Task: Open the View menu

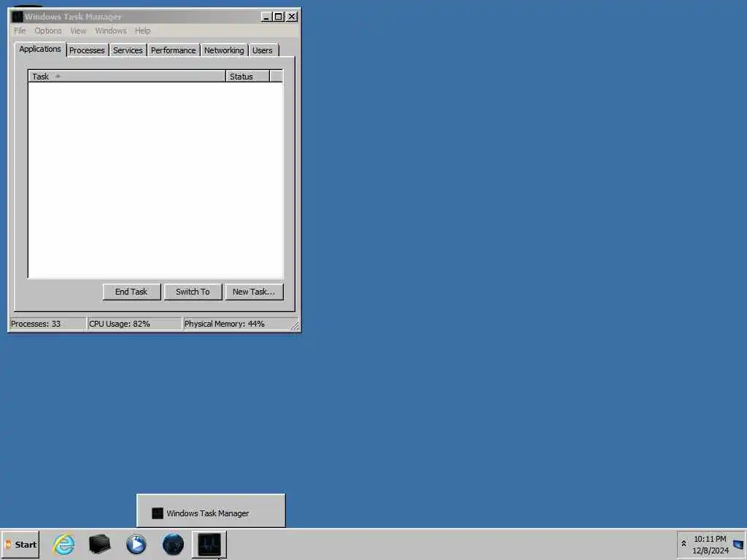Action: pyautogui.click(x=78, y=31)
